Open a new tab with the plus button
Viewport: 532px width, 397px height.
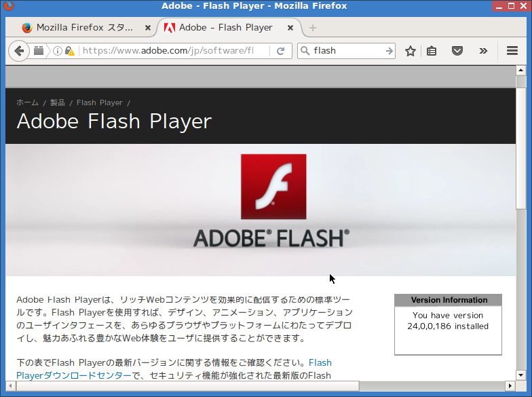(313, 28)
